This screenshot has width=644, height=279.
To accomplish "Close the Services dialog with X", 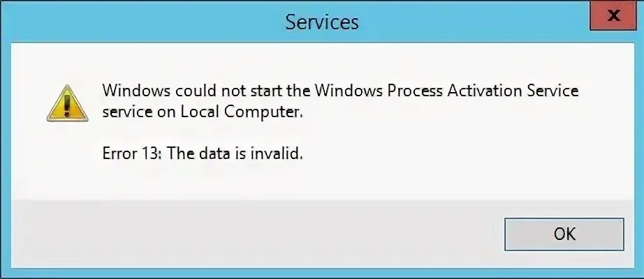I will (611, 15).
